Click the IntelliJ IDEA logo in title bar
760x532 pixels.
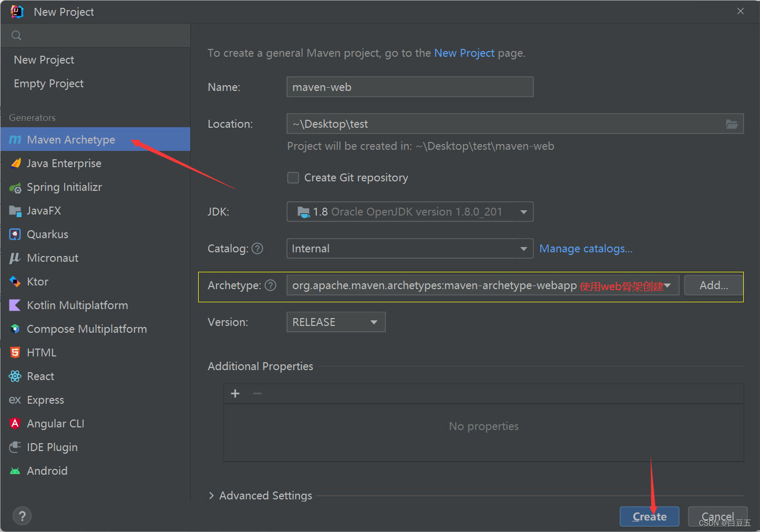[17, 12]
